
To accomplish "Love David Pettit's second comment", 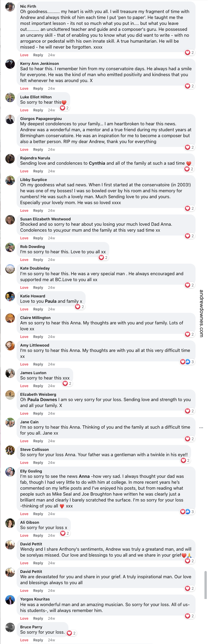I will point(24,590).
